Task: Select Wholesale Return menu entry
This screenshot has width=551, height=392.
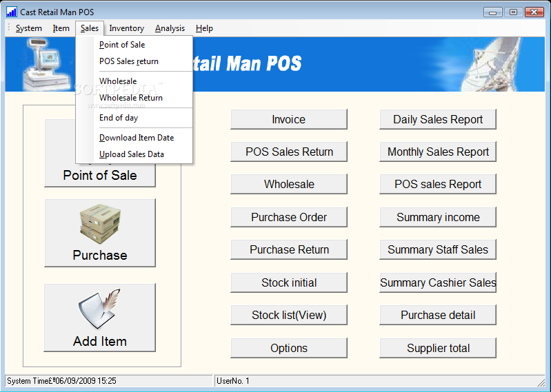Action: click(134, 98)
